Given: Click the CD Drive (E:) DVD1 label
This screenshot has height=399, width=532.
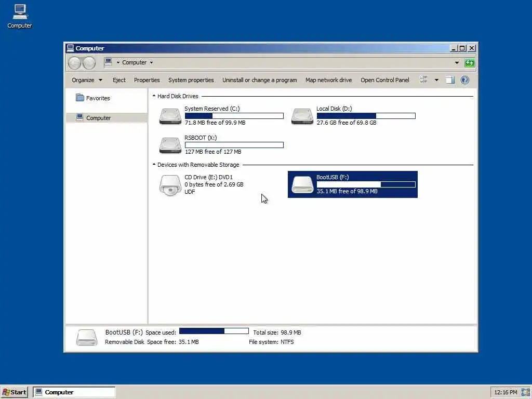Looking at the screenshot, I should click(209, 177).
